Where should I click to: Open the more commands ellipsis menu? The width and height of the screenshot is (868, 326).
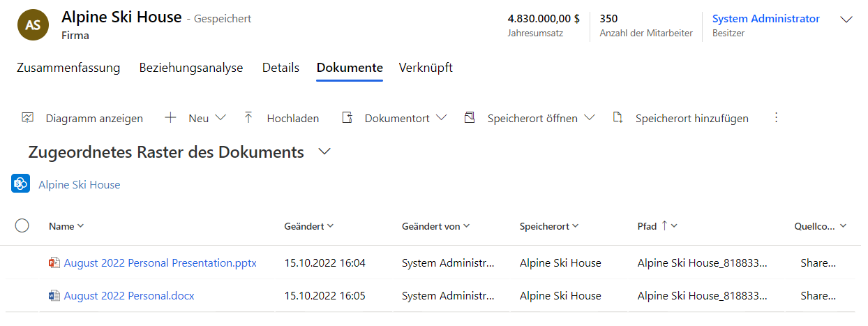(x=776, y=118)
